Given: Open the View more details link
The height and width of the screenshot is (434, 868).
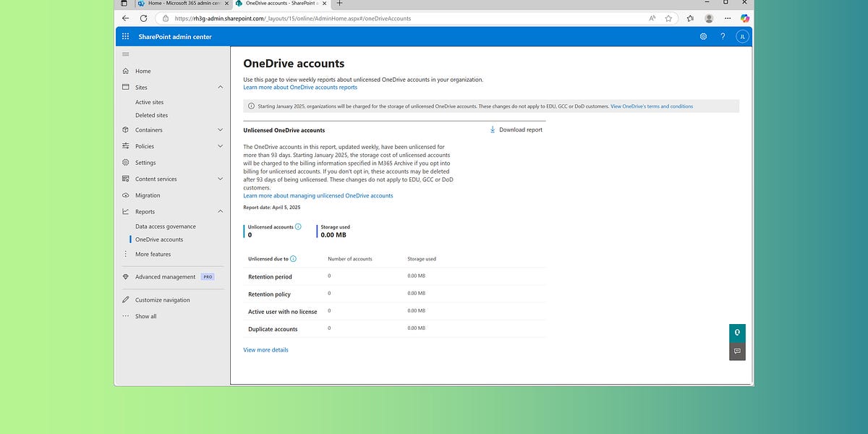Looking at the screenshot, I should (265, 349).
